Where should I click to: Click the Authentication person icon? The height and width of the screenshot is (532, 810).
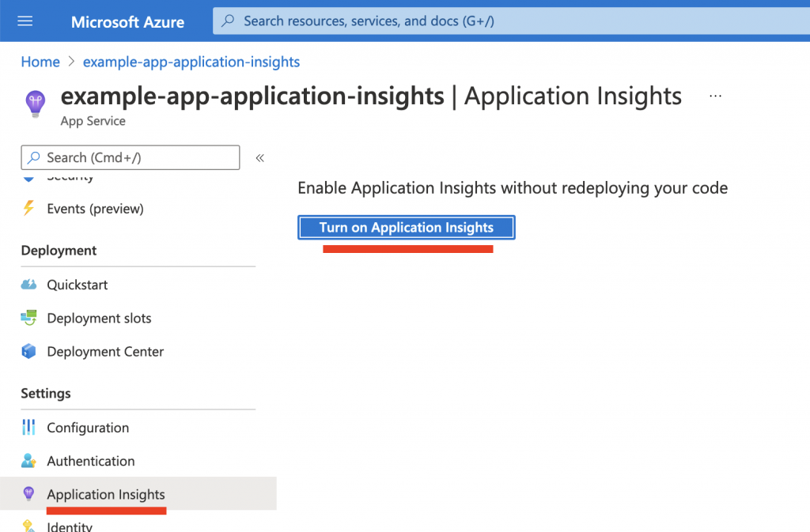coord(29,460)
